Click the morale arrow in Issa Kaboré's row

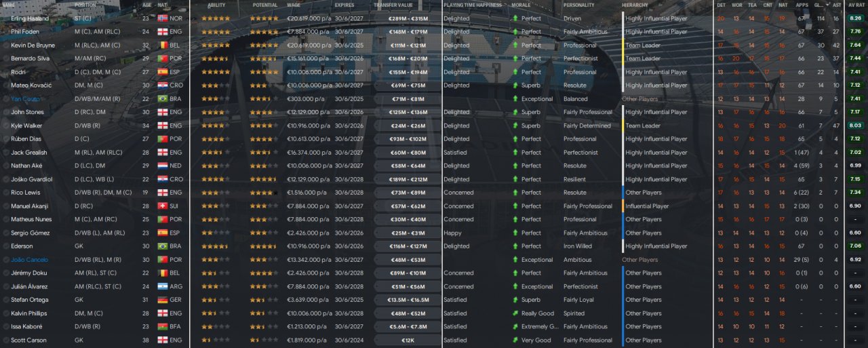pyautogui.click(x=515, y=326)
